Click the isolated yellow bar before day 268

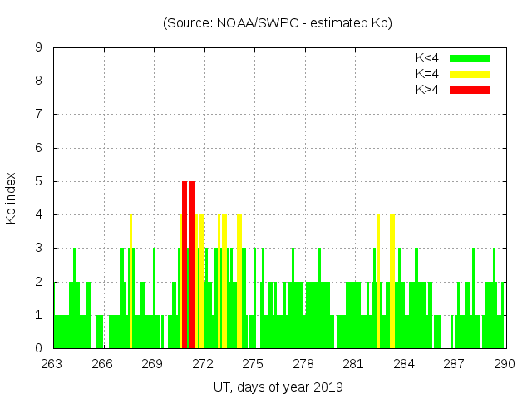[x=131, y=281]
